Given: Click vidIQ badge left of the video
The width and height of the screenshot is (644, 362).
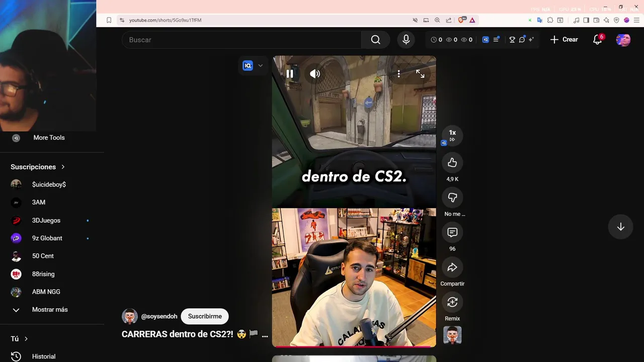Looking at the screenshot, I should (248, 65).
